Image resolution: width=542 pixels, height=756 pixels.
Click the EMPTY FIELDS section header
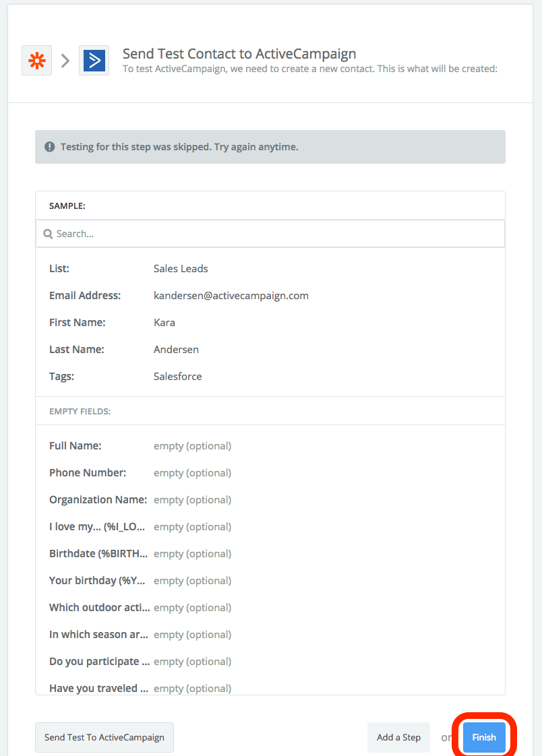point(80,411)
